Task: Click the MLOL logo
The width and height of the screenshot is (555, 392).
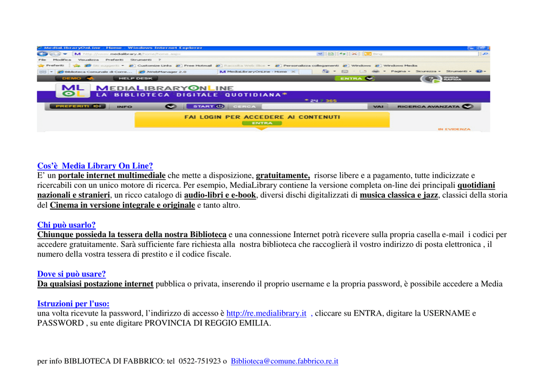Action: pos(72,90)
